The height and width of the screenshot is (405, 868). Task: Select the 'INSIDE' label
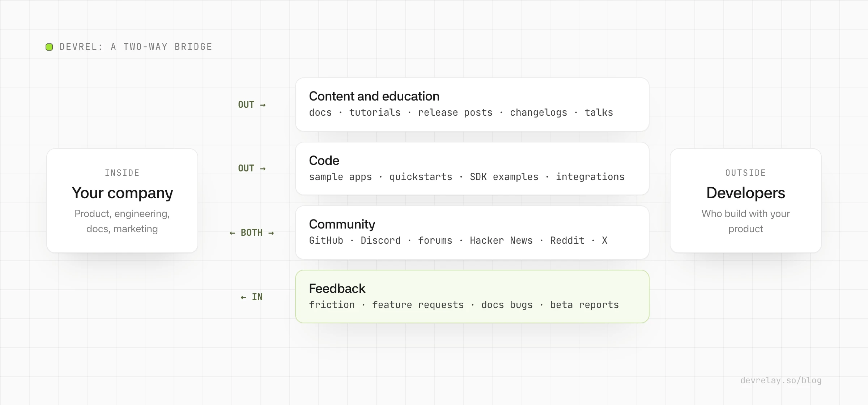pos(122,173)
